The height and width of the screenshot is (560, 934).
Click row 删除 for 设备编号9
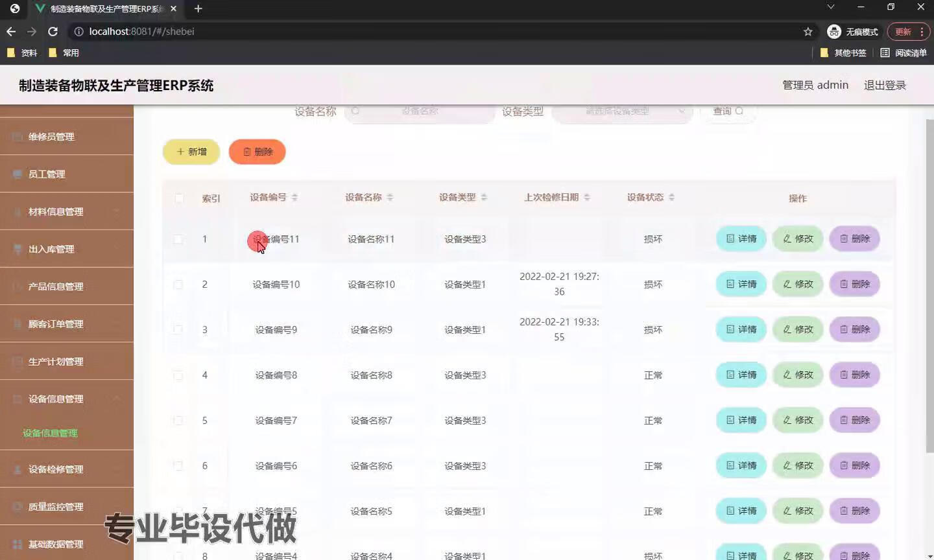855,329
